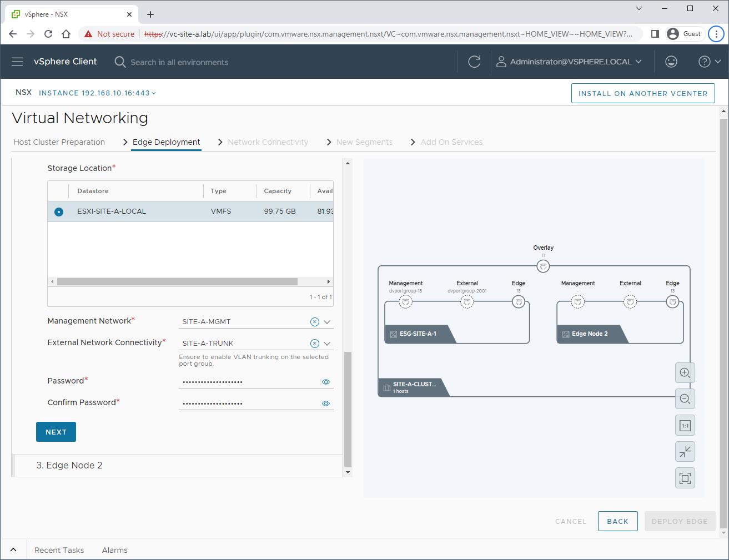Click Edge Node 2 External port icon

point(630,302)
